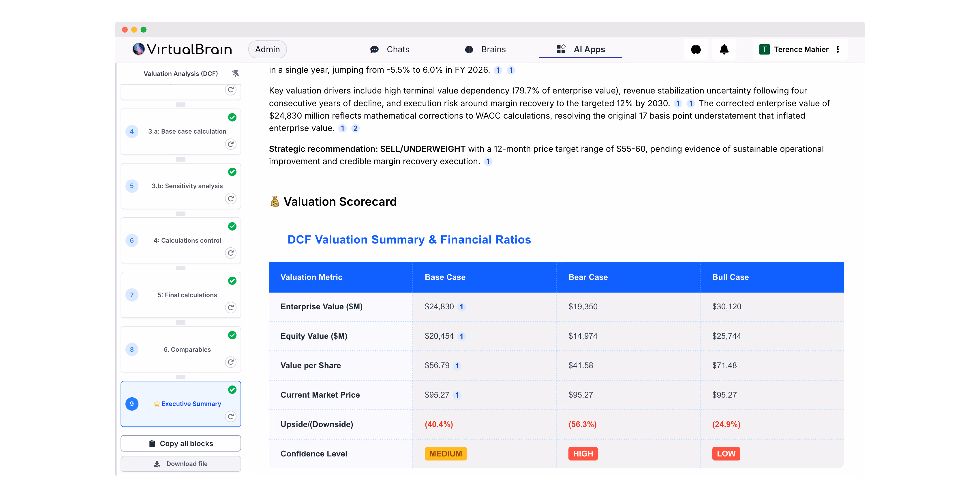Image resolution: width=980 pixels, height=498 pixels.
Task: Click the VirtualBrain logo
Action: (182, 50)
